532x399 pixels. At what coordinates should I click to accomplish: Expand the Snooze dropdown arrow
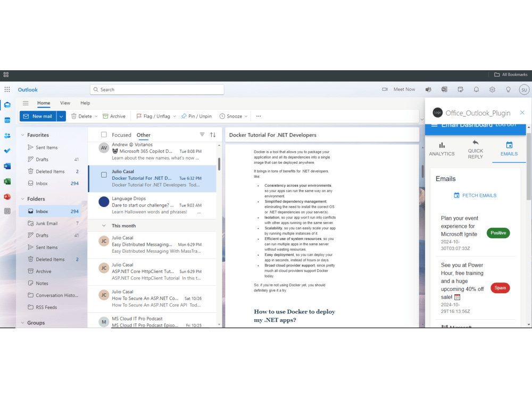[x=246, y=117]
